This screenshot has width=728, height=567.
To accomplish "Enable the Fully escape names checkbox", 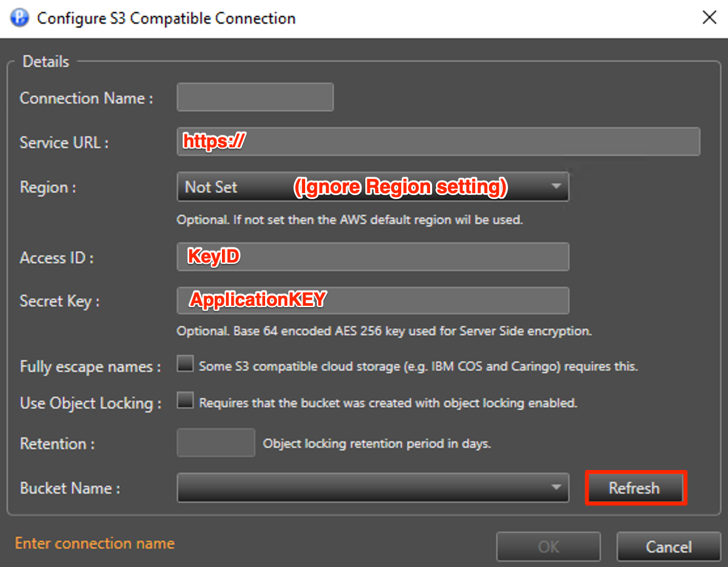I will coord(185,363).
